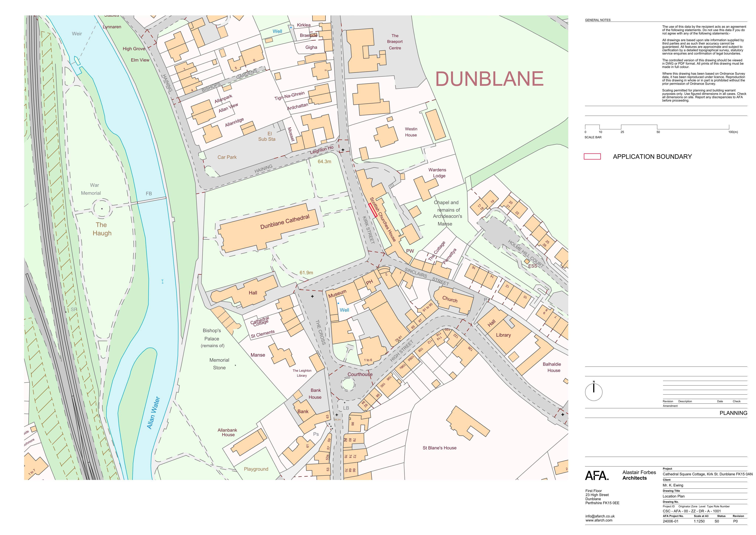Click the Playground label

coord(256,469)
